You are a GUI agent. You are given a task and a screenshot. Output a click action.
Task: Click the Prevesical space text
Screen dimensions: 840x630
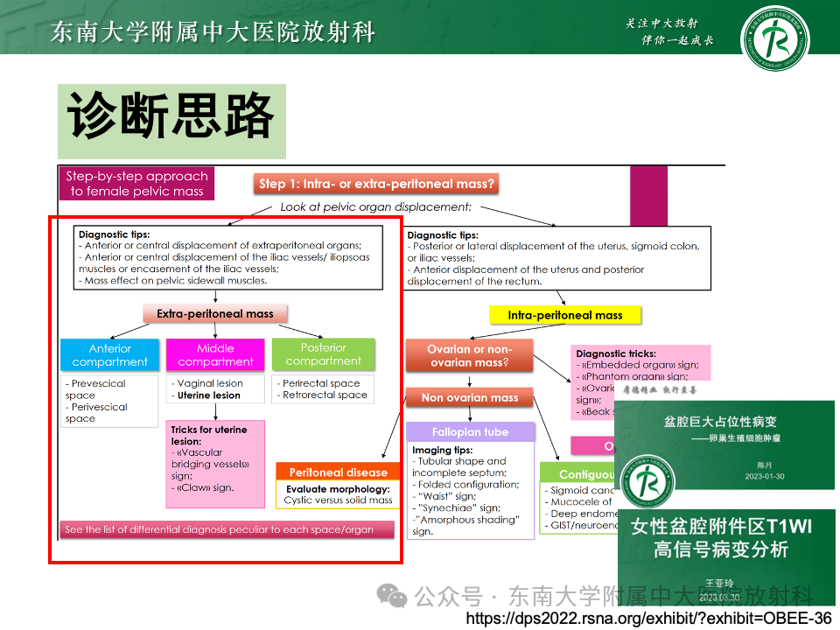[x=95, y=389]
